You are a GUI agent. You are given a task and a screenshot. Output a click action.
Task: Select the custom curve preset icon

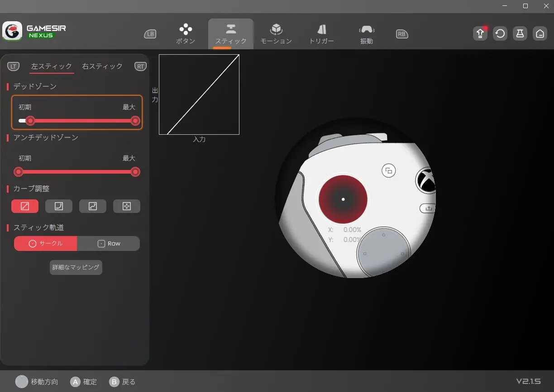tap(127, 206)
